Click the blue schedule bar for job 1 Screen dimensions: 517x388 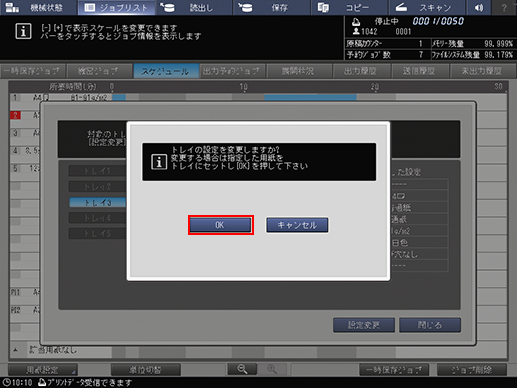pyautogui.click(x=310, y=97)
